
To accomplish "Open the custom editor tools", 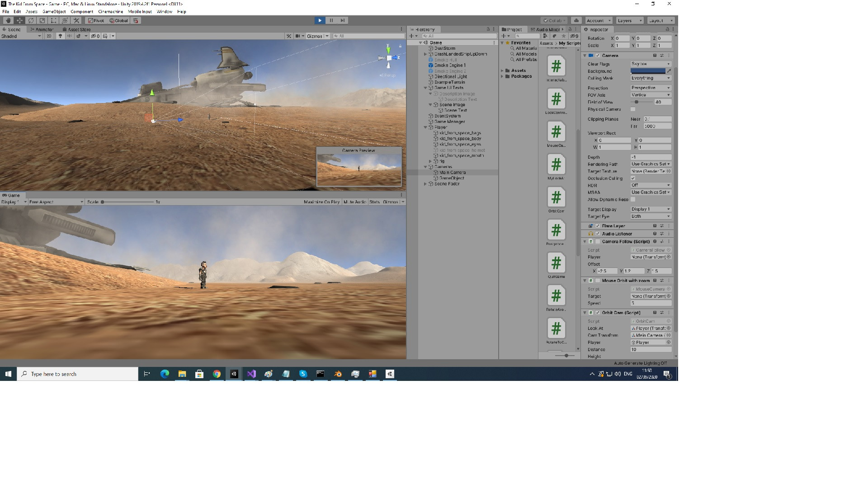I will pos(76,20).
